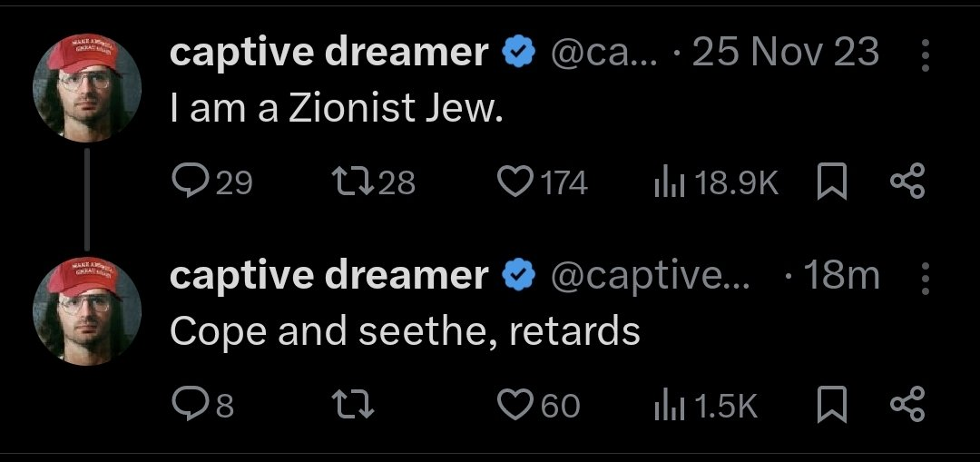Screen dimensions: 980x462
Task: Open the '25 Nov 23' timestamp link
Action: [x=786, y=54]
